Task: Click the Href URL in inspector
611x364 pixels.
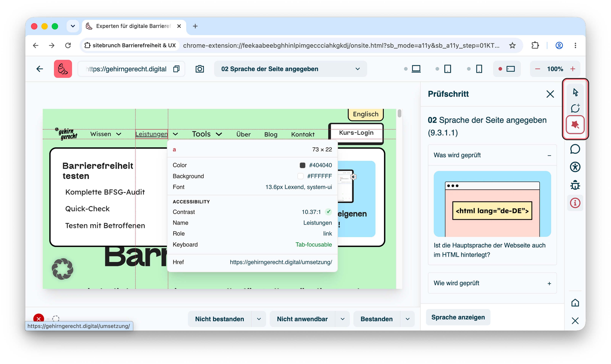Action: [281, 262]
